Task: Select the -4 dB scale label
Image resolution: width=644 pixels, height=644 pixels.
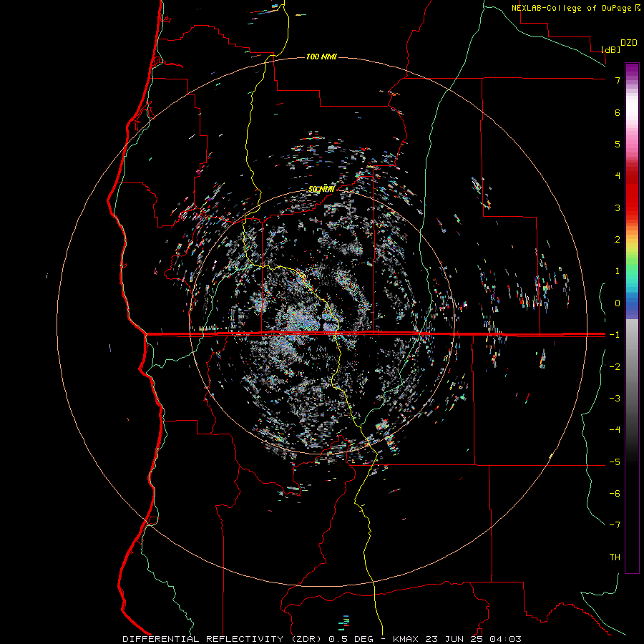Action: pos(615,430)
